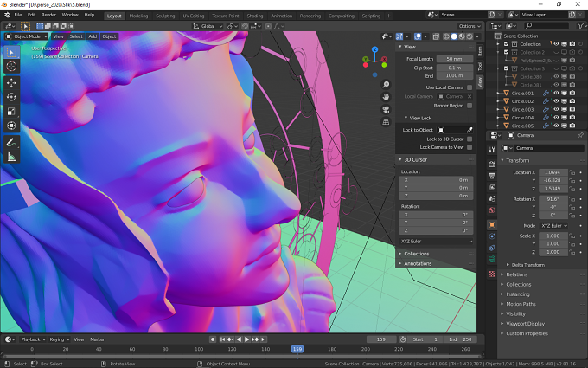
Task: Select the Move tool in toolbar
Action: (11, 82)
